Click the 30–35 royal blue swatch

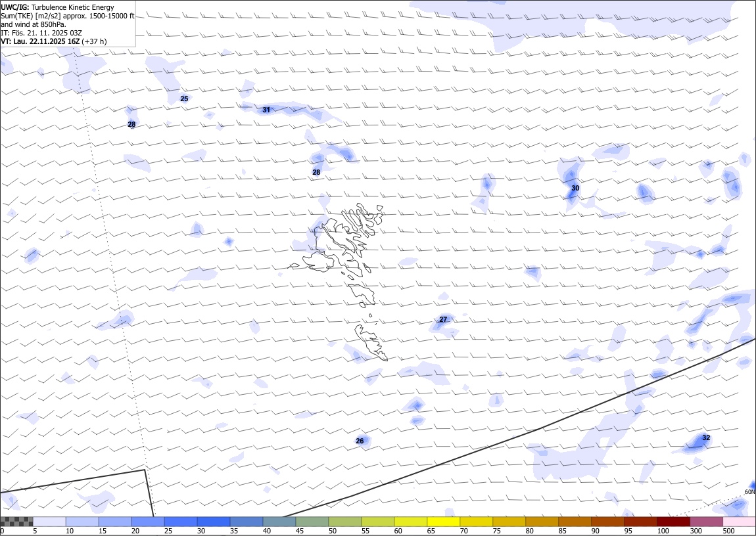[214, 522]
